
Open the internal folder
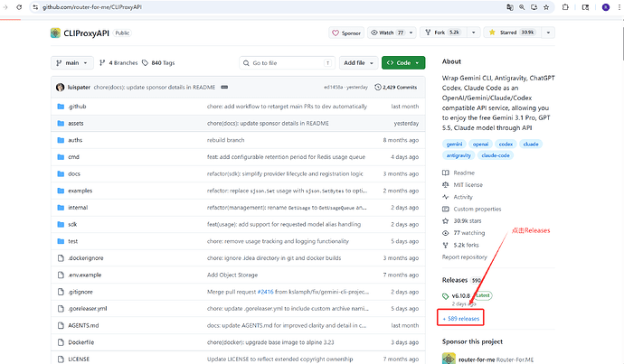[78, 208]
